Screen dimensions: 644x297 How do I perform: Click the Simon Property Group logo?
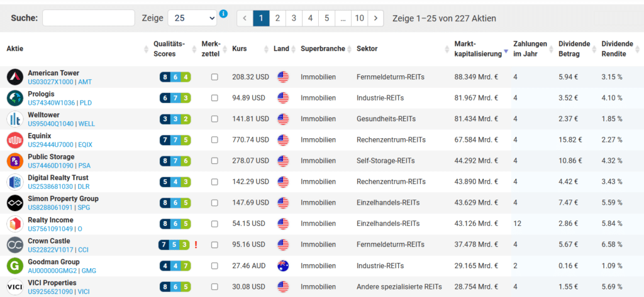click(x=15, y=203)
